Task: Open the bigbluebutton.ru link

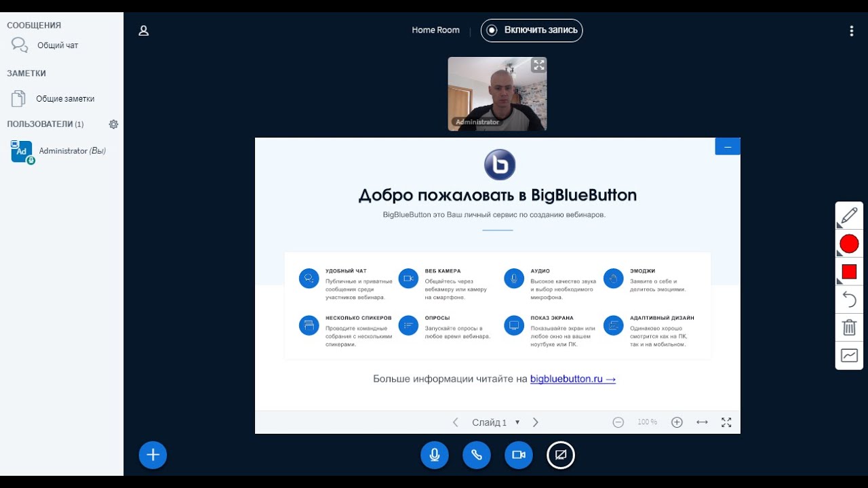Action: click(573, 379)
